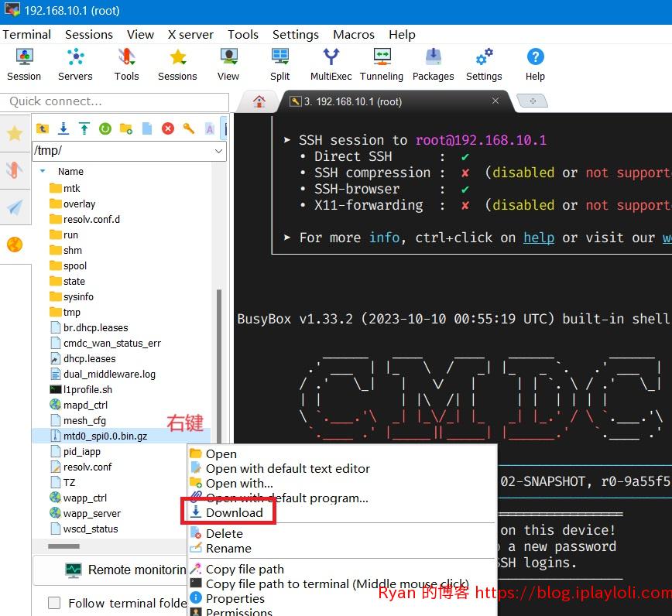Image resolution: width=672 pixels, height=616 pixels.
Task: Choose Download from the context menu
Action: click(235, 512)
